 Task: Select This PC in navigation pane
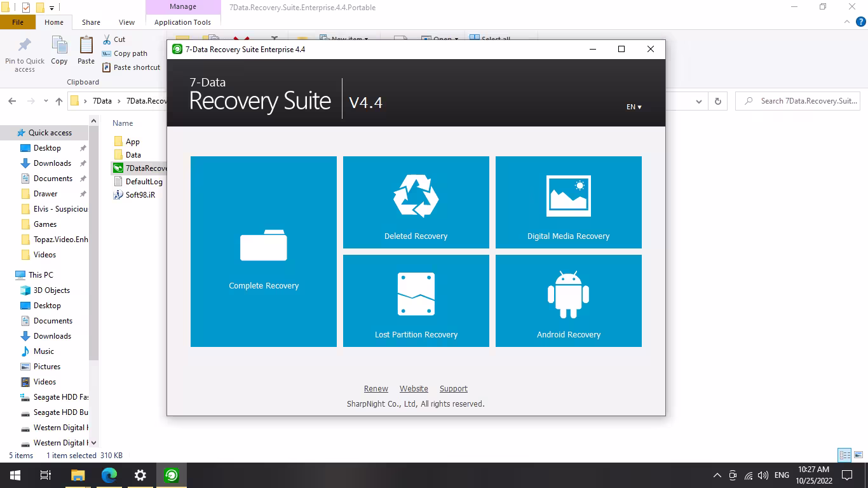pyautogui.click(x=41, y=275)
